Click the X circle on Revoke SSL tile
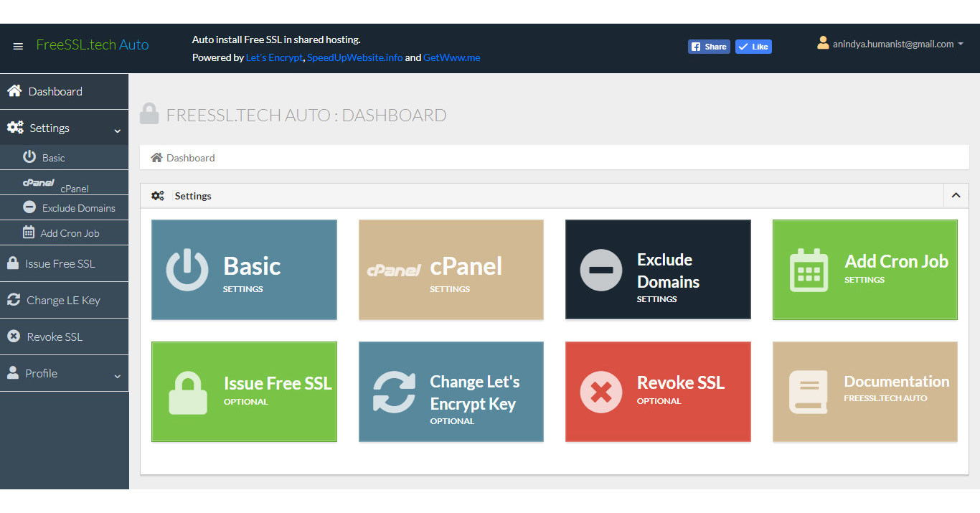 (600, 392)
